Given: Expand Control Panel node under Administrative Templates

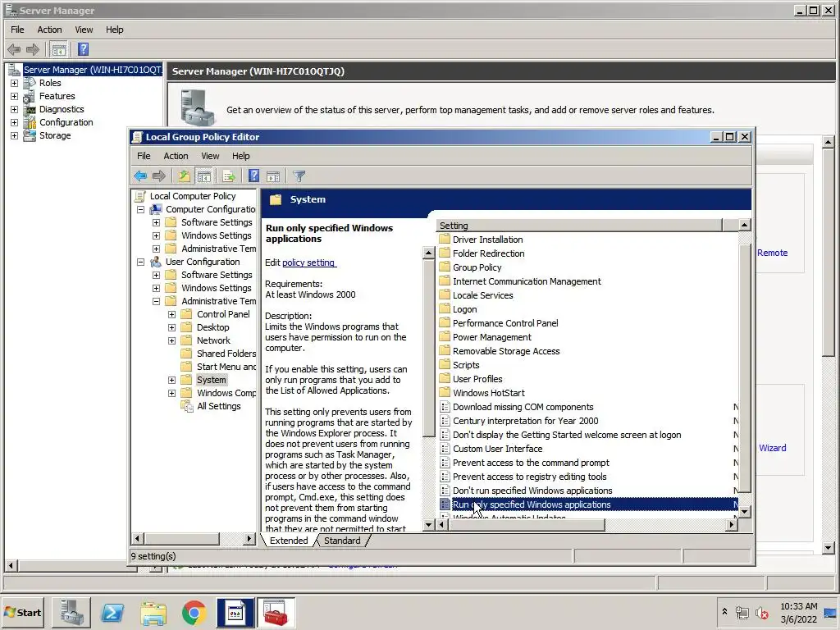Looking at the screenshot, I should click(x=171, y=314).
